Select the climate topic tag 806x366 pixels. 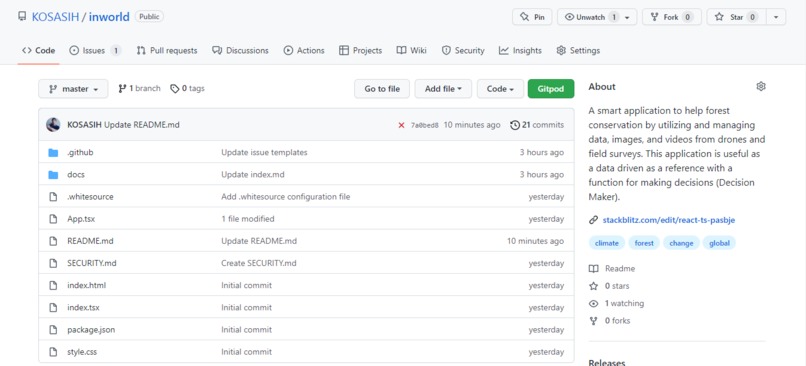coord(607,243)
